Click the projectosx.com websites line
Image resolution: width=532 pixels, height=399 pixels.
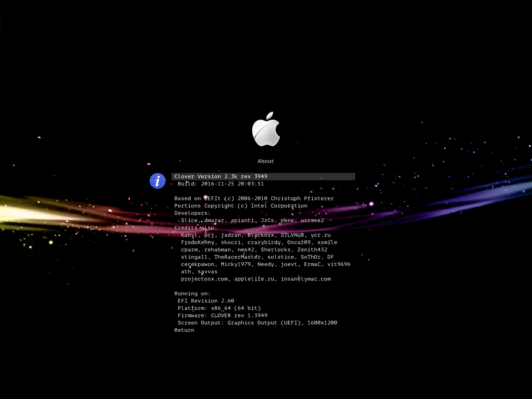click(x=256, y=279)
